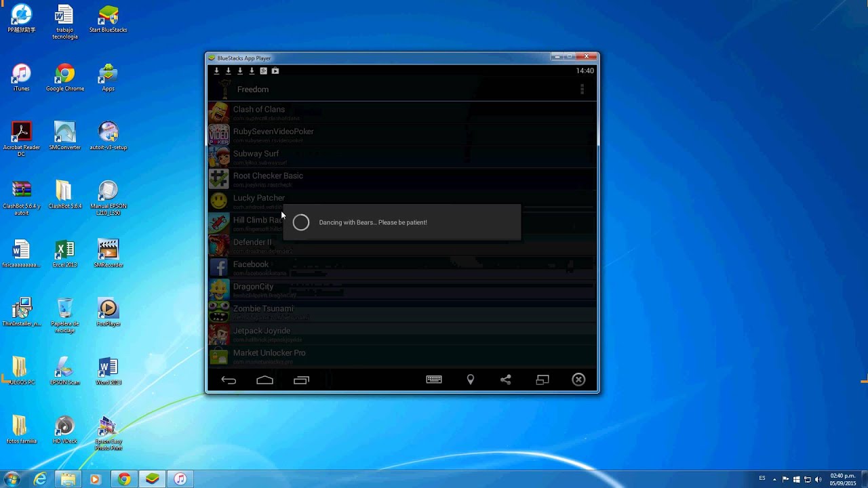Select Jetpack Joyride in the list
The width and height of the screenshot is (868, 488).
tap(402, 334)
